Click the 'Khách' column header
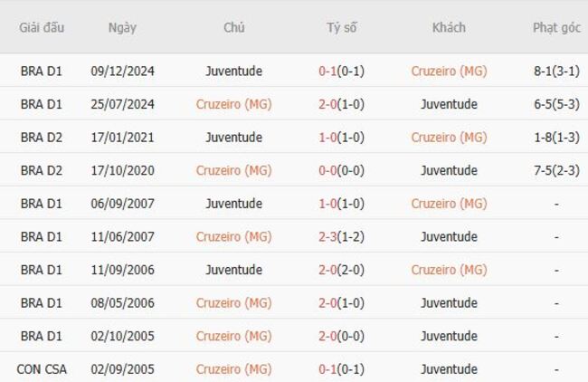Screen dimensions: 588x382 (x=449, y=27)
